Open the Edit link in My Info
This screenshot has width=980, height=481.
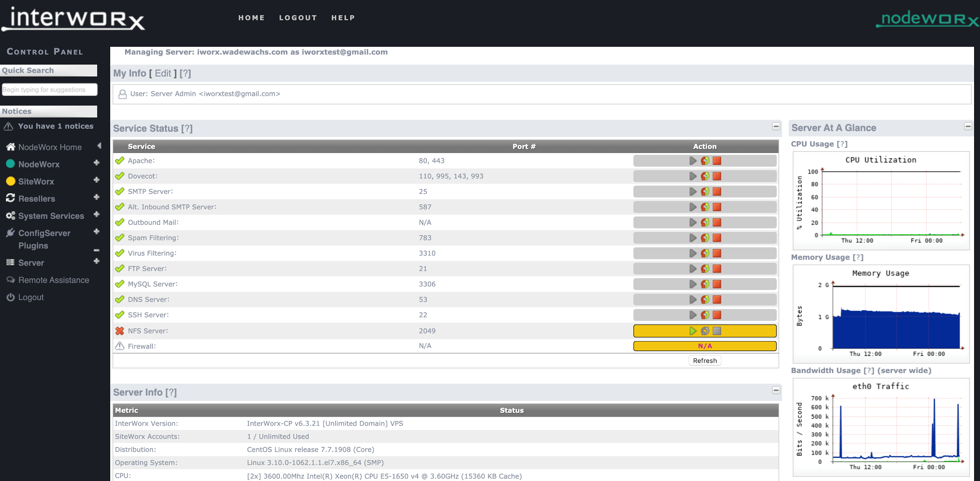pyautogui.click(x=163, y=73)
